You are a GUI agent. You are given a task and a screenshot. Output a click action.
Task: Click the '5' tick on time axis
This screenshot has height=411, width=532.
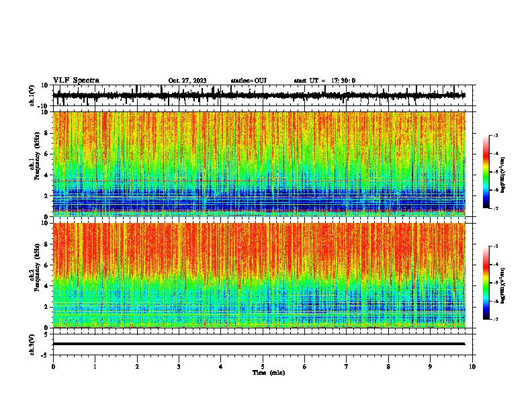pos(263,367)
